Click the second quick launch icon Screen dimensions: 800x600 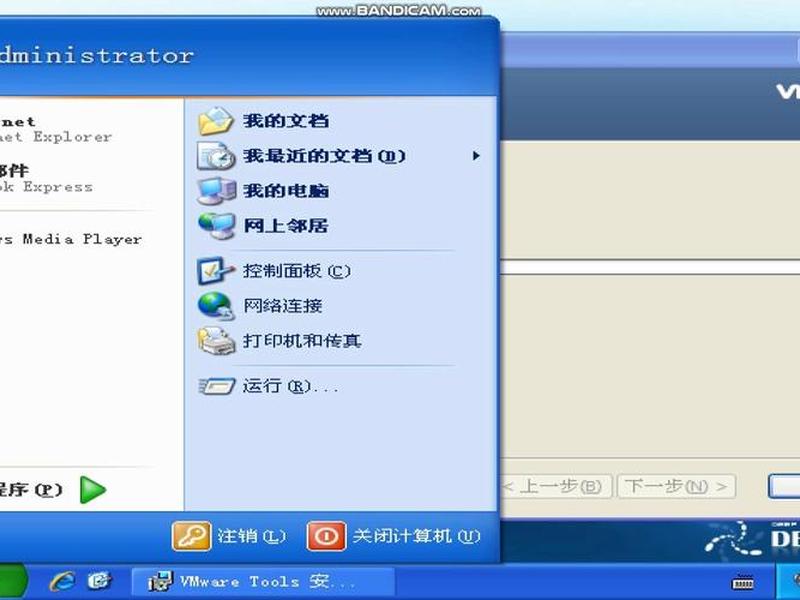pyautogui.click(x=99, y=581)
